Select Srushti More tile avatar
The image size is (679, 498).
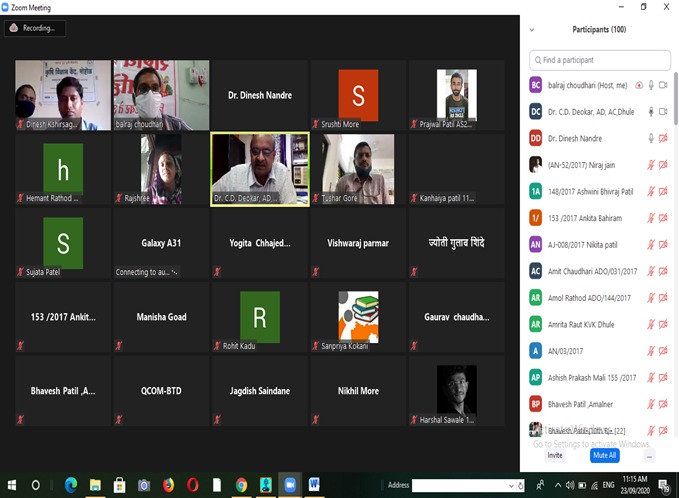coord(358,95)
